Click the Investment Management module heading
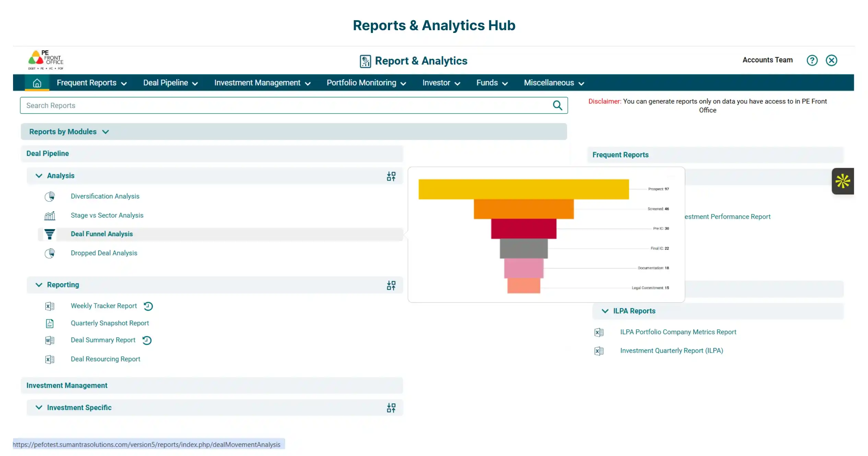 [67, 386]
